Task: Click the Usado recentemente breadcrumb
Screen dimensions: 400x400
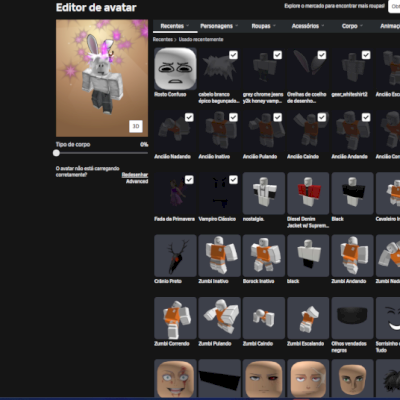Action: [201, 39]
